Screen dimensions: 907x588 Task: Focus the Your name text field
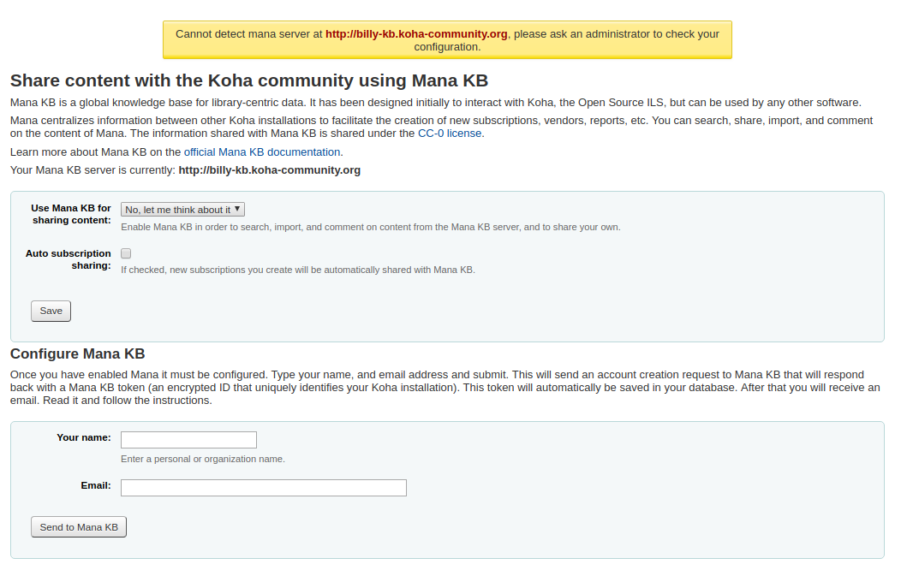pos(188,440)
